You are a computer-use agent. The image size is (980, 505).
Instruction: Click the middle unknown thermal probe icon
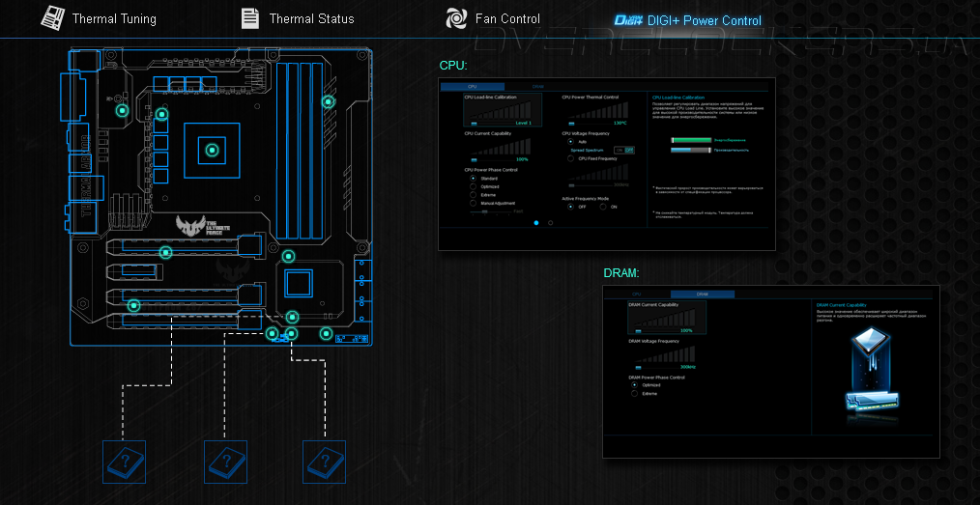coord(225,462)
